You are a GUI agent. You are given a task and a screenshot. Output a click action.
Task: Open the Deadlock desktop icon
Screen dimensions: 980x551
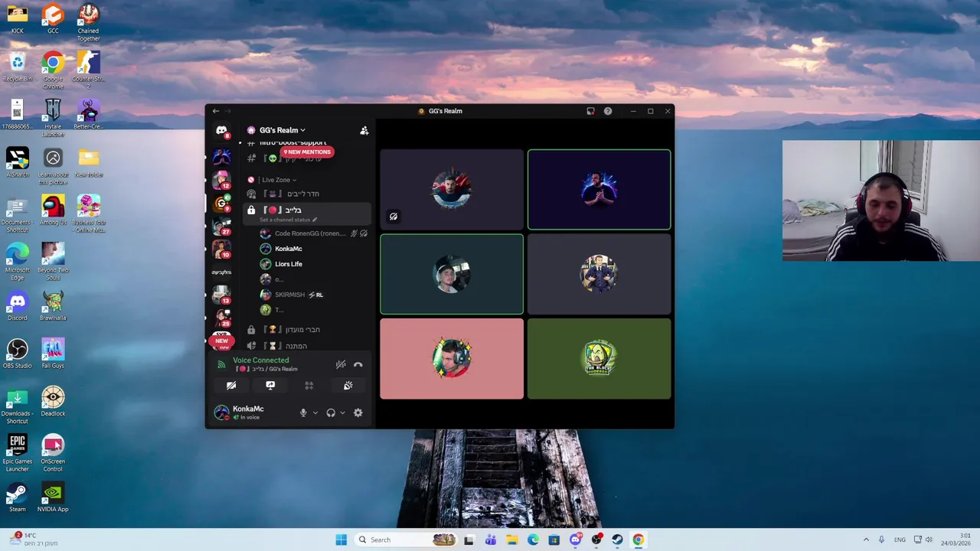pyautogui.click(x=53, y=402)
